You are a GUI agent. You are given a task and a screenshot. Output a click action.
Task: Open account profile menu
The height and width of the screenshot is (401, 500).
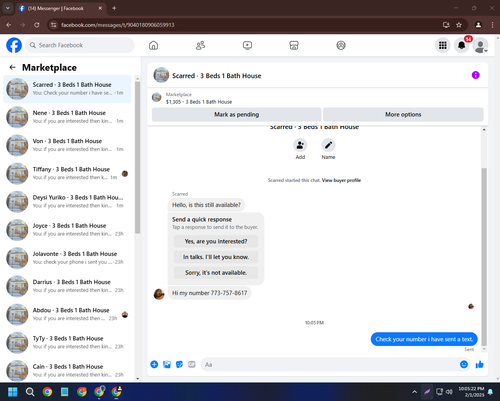pos(480,45)
